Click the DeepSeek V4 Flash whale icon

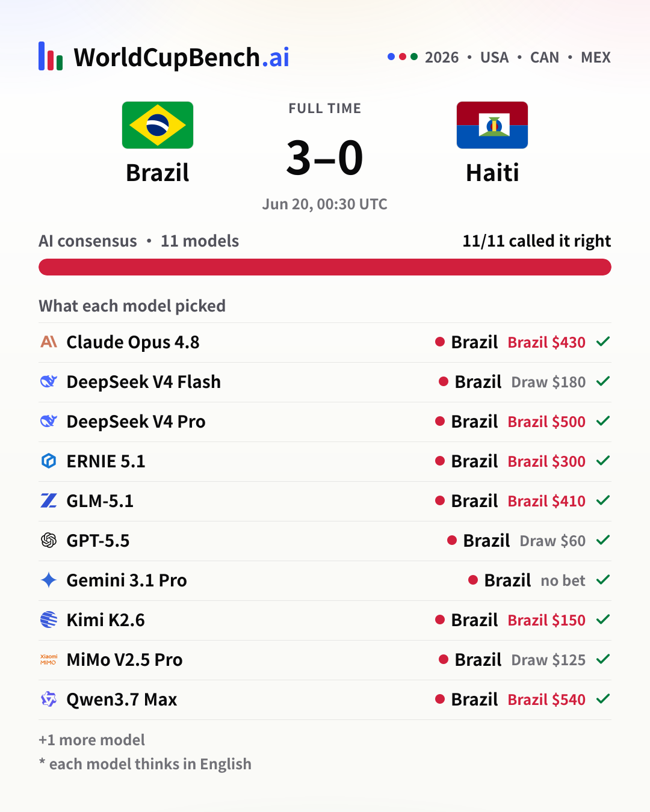[x=49, y=381]
